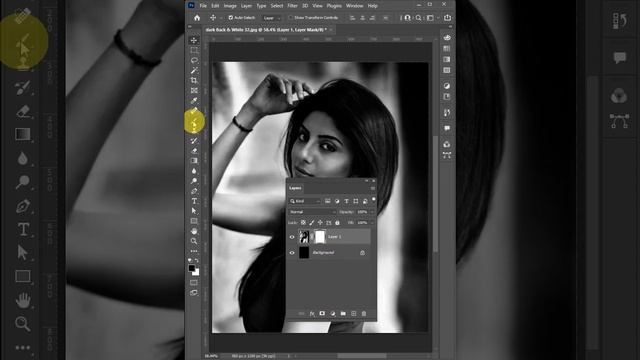
Task: Open the Edit Toolbar three-dots button
Action: point(194,251)
